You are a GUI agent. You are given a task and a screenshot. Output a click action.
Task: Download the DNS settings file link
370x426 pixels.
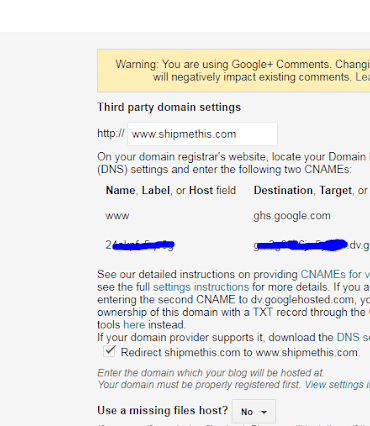tap(353, 337)
